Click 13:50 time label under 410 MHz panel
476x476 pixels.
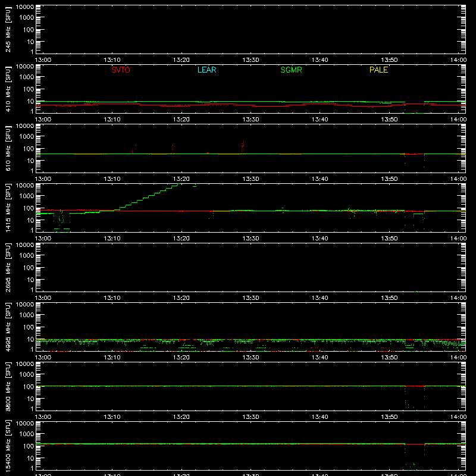tap(389, 120)
